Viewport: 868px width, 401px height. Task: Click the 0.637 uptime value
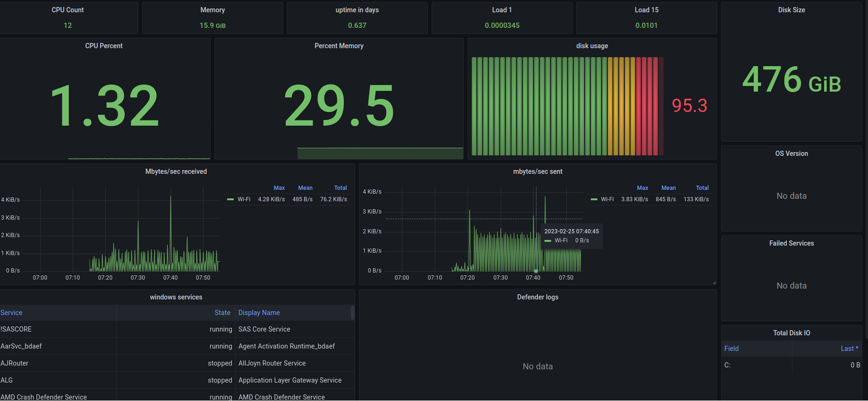(357, 26)
